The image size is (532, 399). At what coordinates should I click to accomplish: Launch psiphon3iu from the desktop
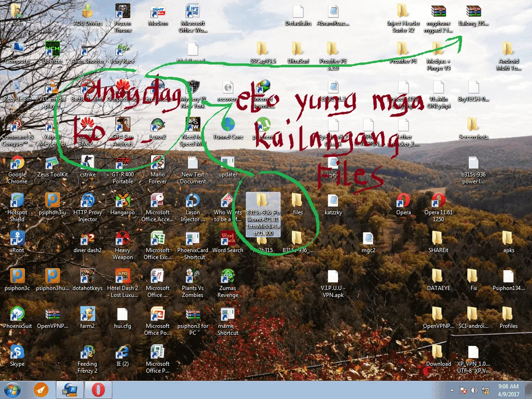(x=52, y=205)
